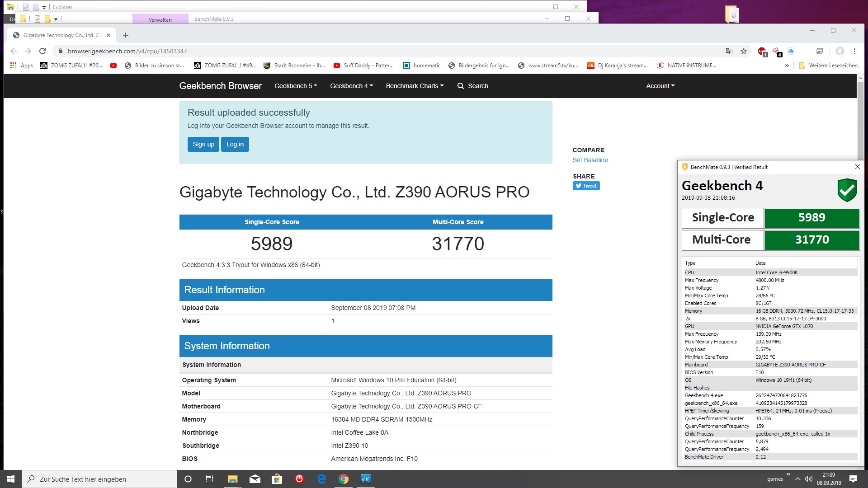
Task: Select the Verwalten tab in the Explorer window
Action: coord(160,19)
